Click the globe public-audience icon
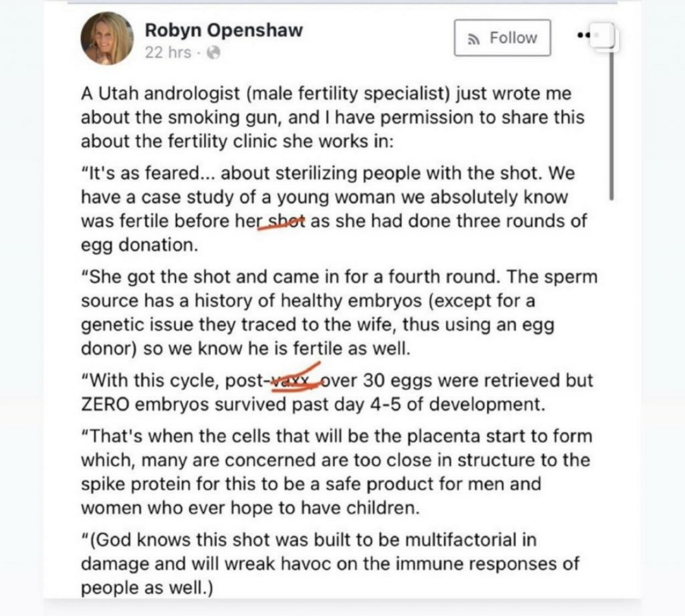685x616 pixels. [213, 53]
